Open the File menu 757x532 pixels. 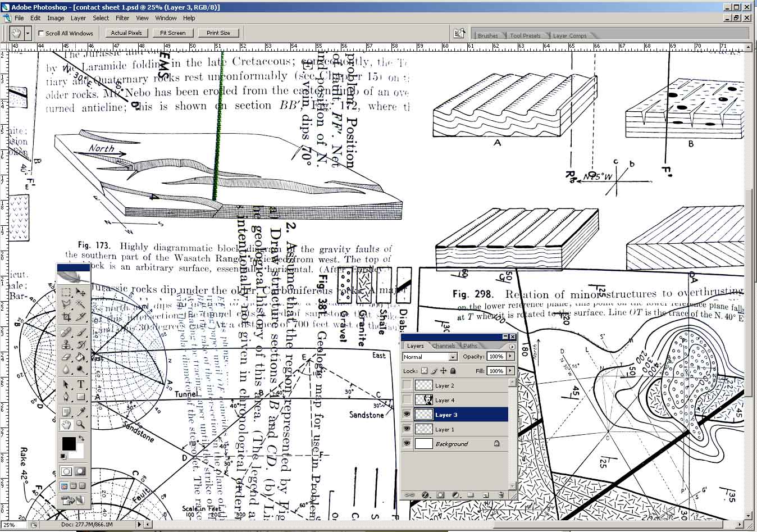coord(19,18)
